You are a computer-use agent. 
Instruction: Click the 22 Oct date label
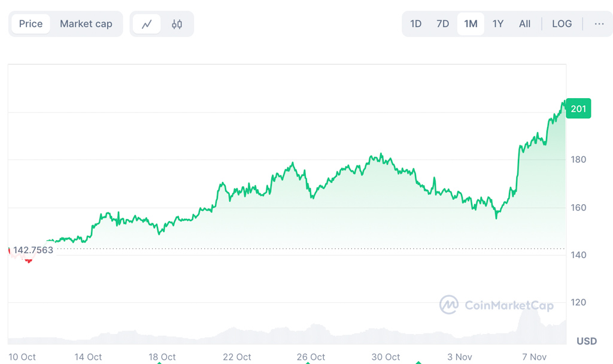coord(237,357)
